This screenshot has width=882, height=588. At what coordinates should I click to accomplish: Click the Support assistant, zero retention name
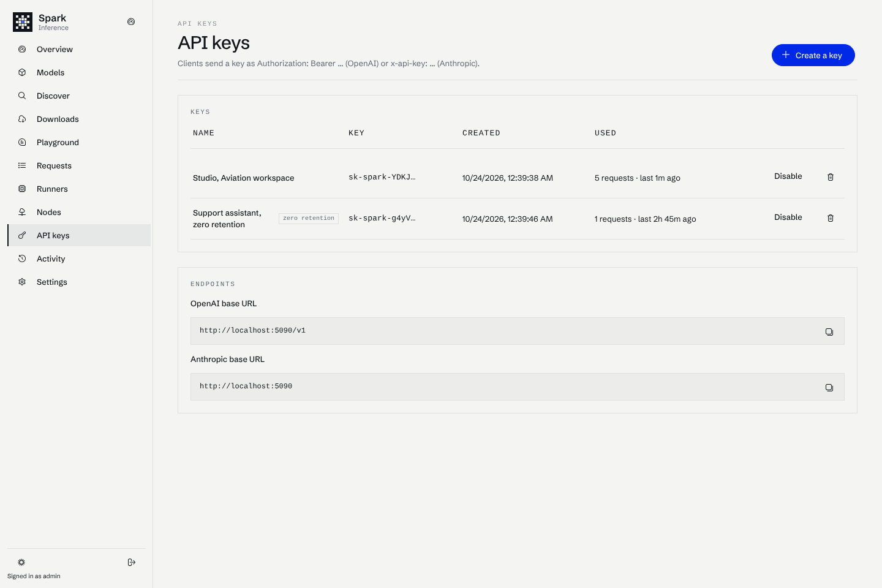coord(227,219)
